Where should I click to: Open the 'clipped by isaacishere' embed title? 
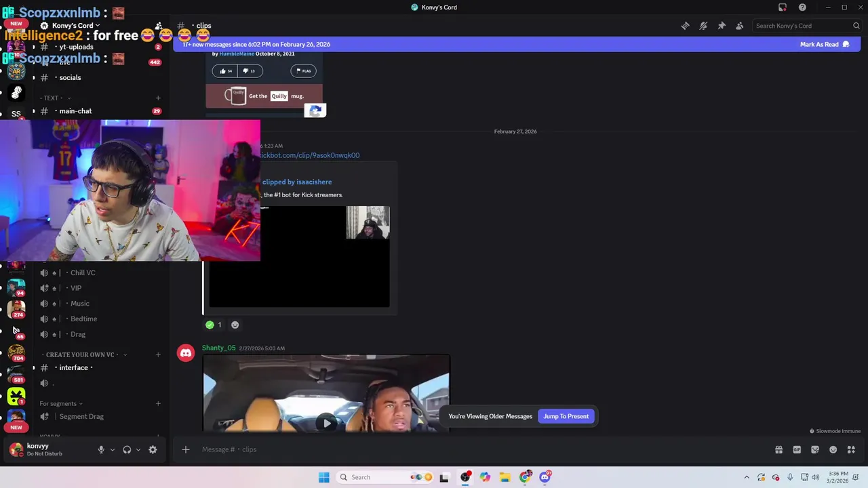297,182
